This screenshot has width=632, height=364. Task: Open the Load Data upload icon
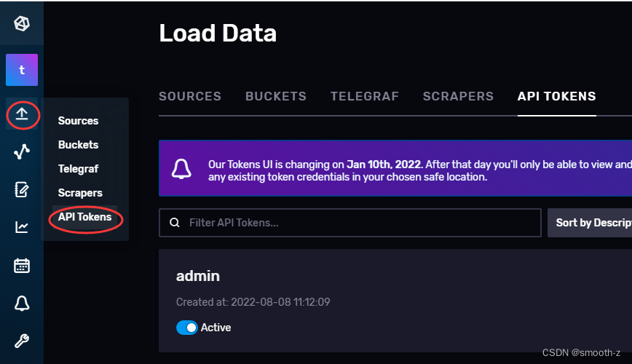pos(22,114)
